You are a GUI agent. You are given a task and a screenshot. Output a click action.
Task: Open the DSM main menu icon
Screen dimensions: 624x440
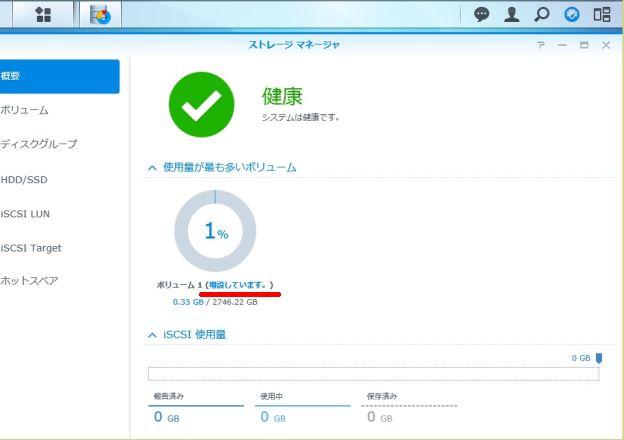coord(43,15)
